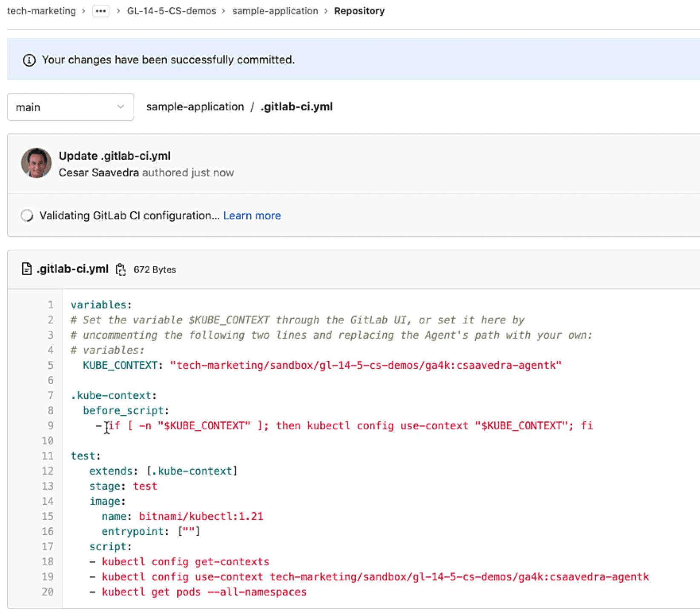Click the document icon beside .gitlab-ci.yml header
The width and height of the screenshot is (700, 616).
point(27,269)
